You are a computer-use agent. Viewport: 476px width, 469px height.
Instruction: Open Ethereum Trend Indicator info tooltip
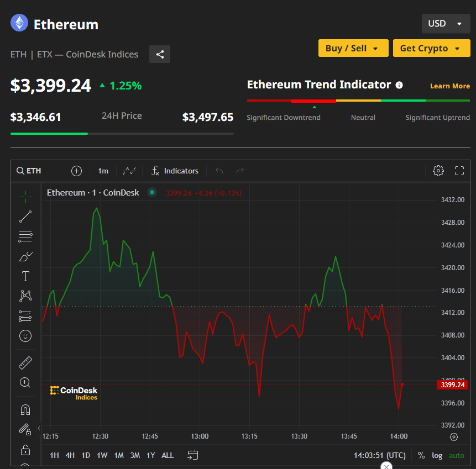click(399, 85)
